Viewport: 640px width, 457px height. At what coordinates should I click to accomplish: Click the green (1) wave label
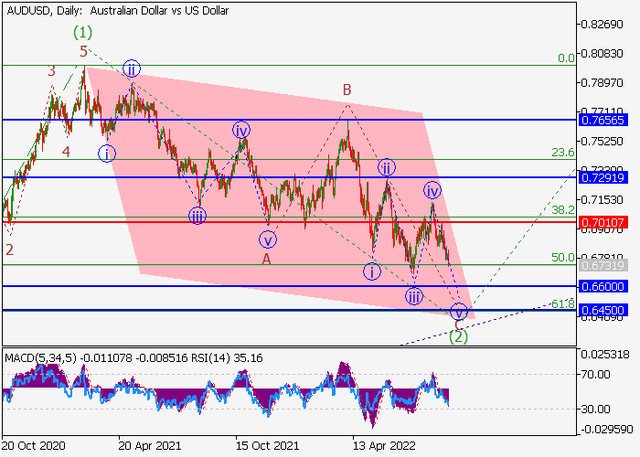tap(84, 31)
